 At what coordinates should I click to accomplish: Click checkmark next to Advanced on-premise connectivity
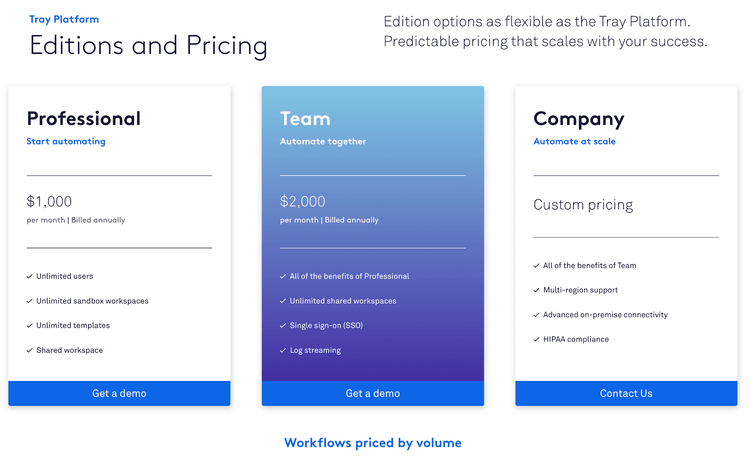click(x=537, y=315)
